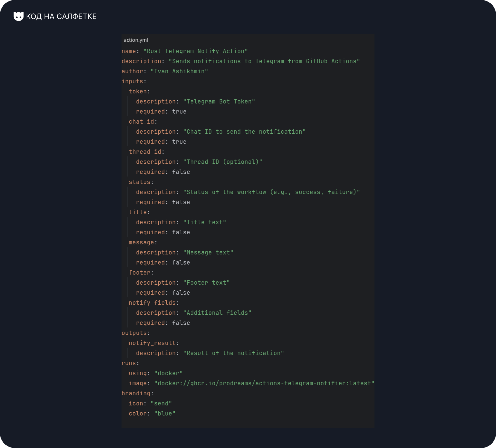
Task: Select the runs section key
Action: click(x=130, y=363)
